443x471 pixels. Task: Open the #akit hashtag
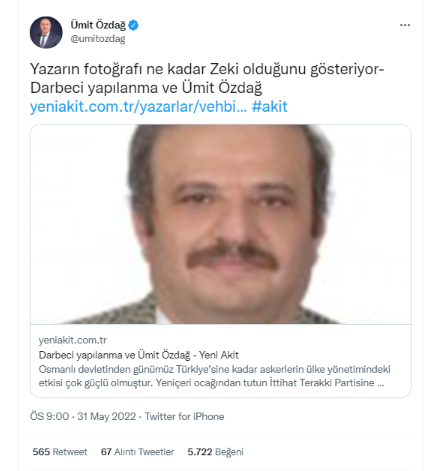[269, 107]
